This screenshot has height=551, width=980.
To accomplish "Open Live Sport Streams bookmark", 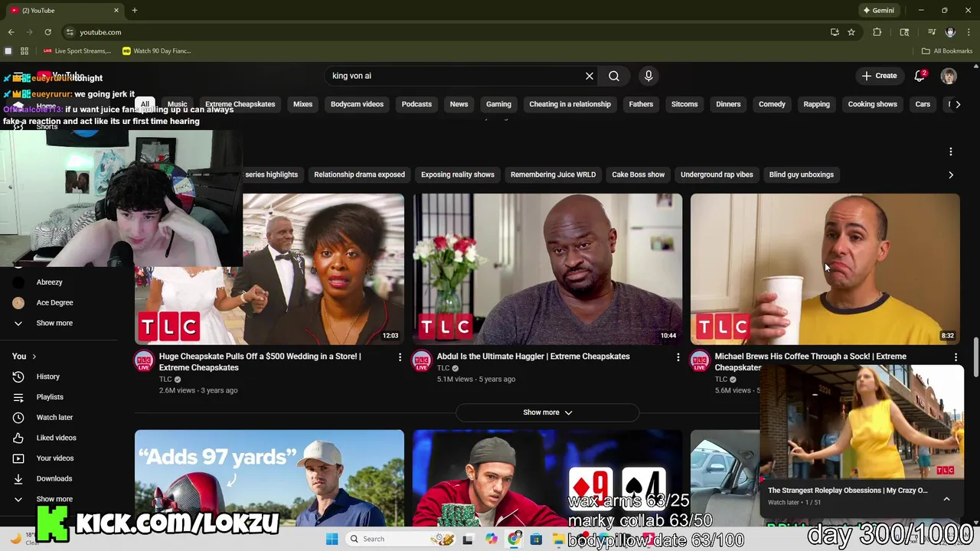I will click(77, 51).
